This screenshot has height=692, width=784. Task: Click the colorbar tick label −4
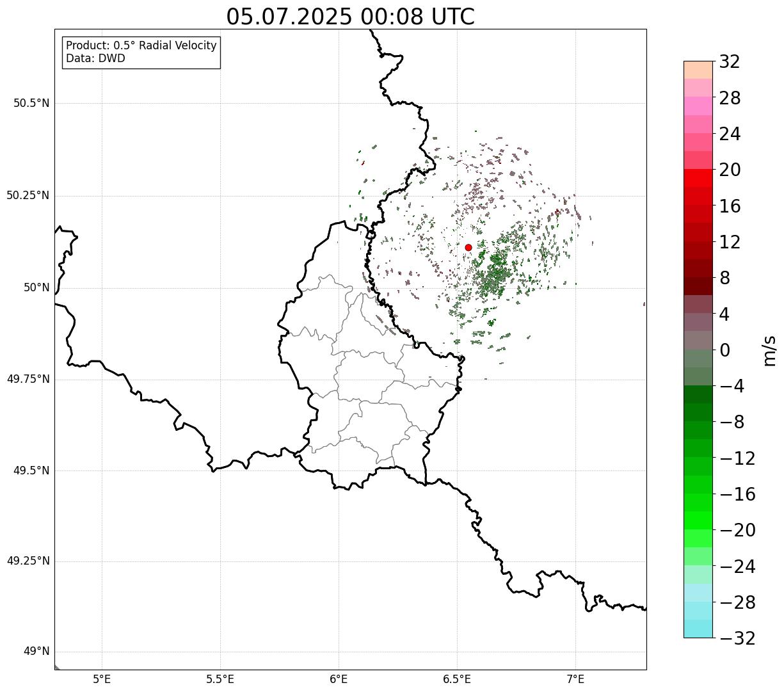732,386
